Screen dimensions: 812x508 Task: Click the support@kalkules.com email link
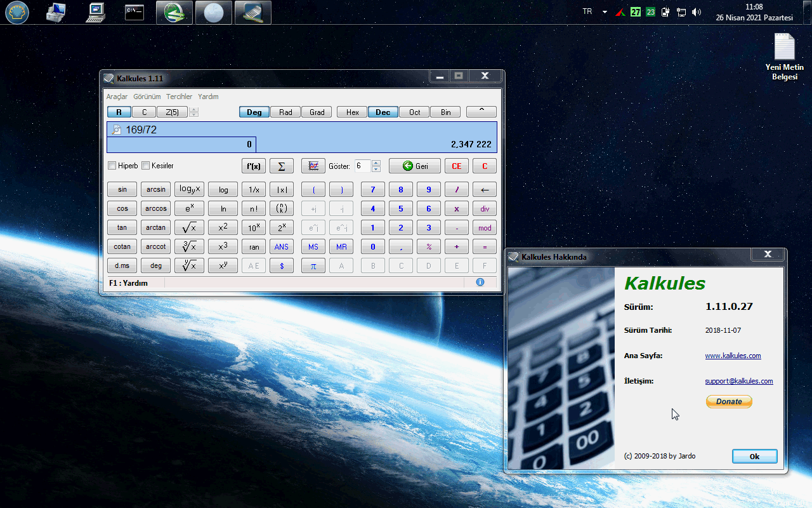click(x=739, y=381)
